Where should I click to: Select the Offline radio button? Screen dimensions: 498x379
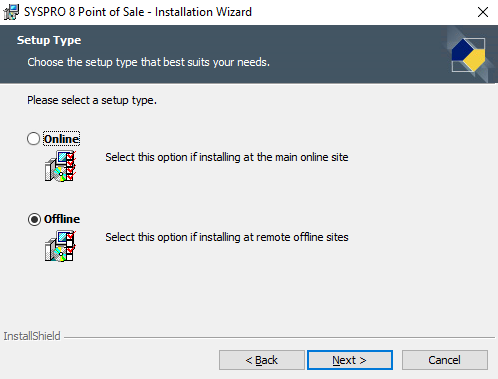coord(34,219)
